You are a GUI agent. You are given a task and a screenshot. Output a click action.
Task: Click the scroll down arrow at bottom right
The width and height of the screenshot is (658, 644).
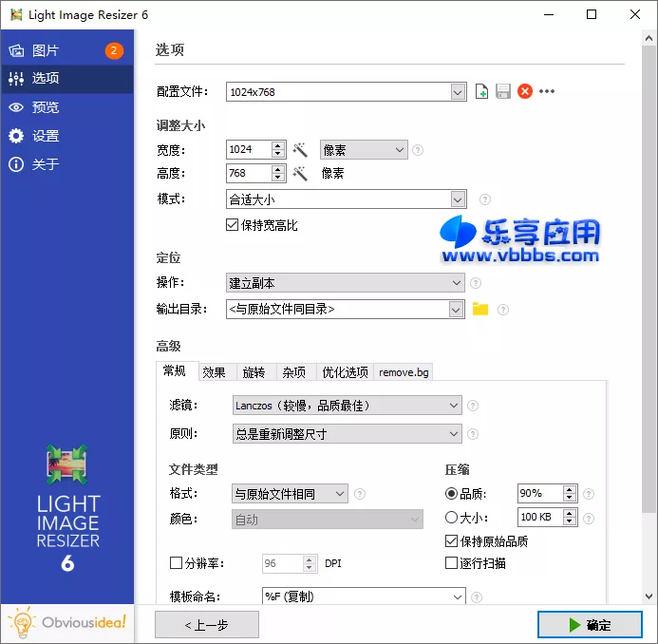tap(649, 597)
